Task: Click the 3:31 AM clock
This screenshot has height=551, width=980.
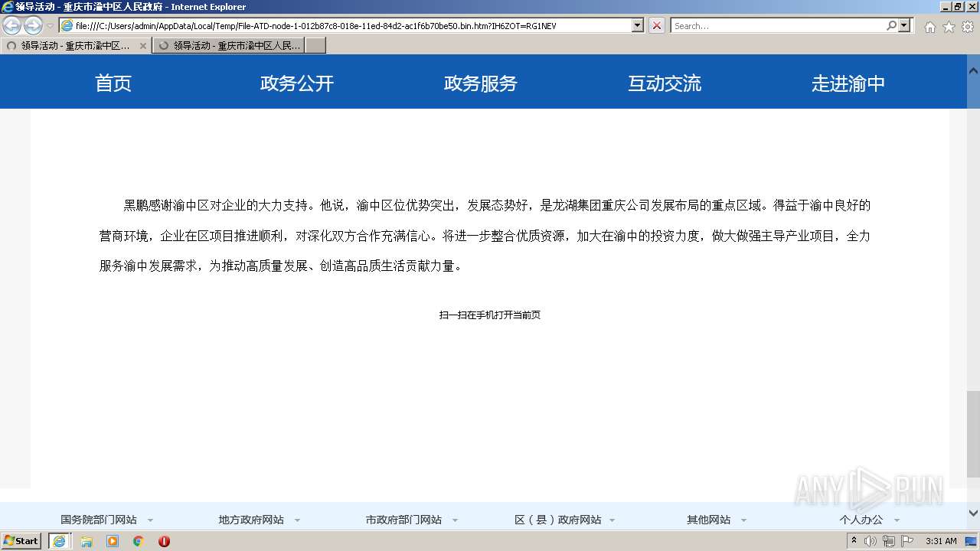Action: (x=941, y=541)
